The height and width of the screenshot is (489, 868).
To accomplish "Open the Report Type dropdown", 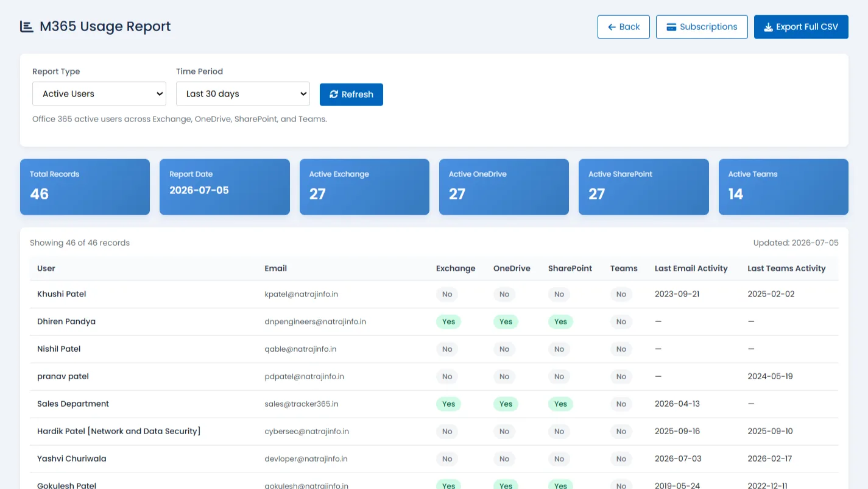I will [99, 94].
